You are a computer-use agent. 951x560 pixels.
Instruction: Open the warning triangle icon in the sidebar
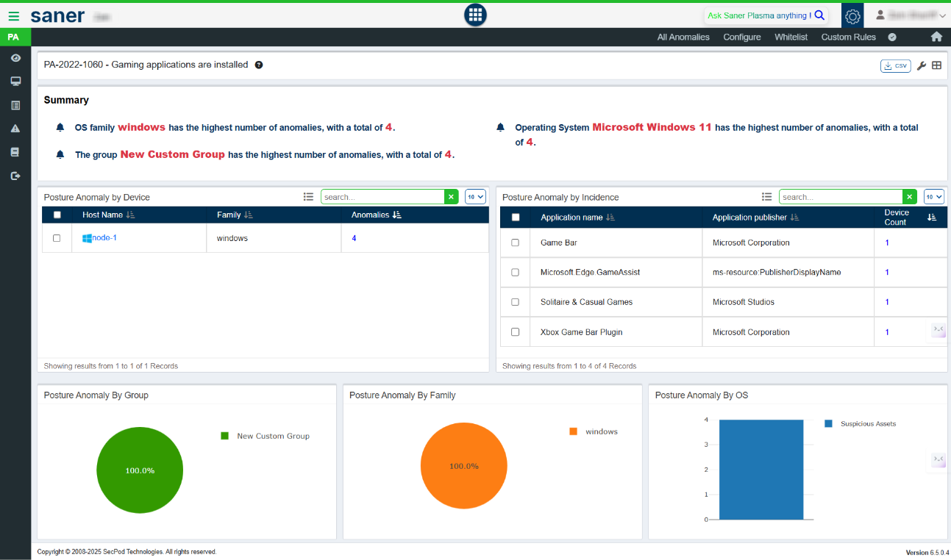point(15,129)
